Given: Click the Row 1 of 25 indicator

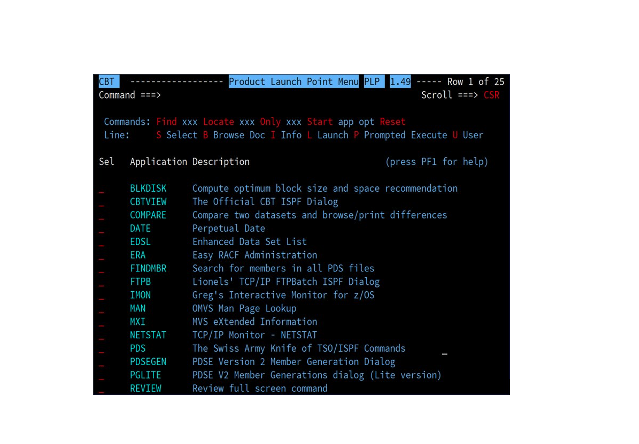Looking at the screenshot, I should (x=476, y=82).
